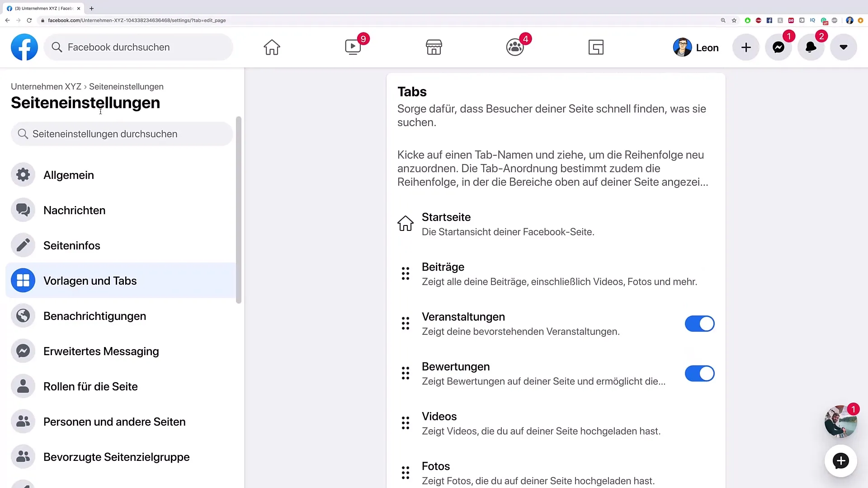Click the Fotos drag handle
This screenshot has width=868, height=488.
coord(406,473)
